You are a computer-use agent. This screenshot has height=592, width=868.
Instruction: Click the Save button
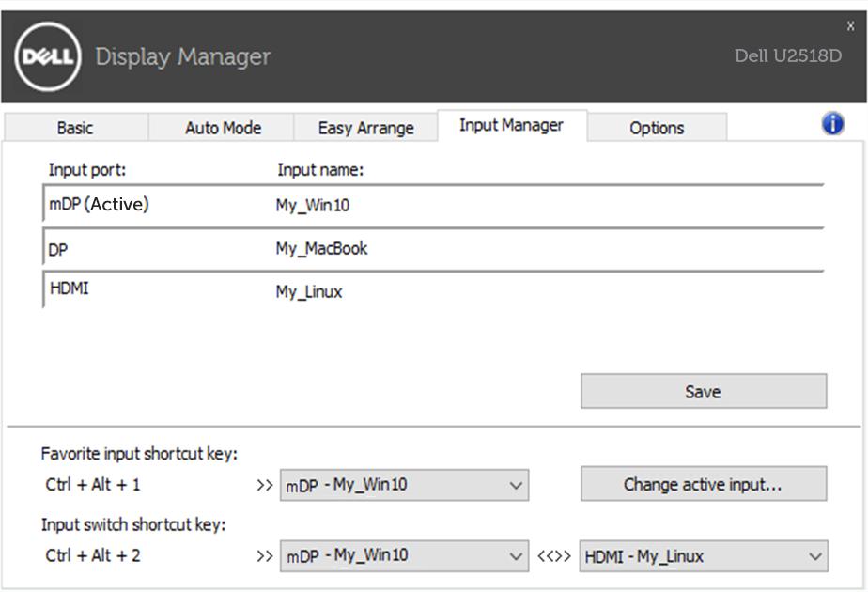[704, 392]
